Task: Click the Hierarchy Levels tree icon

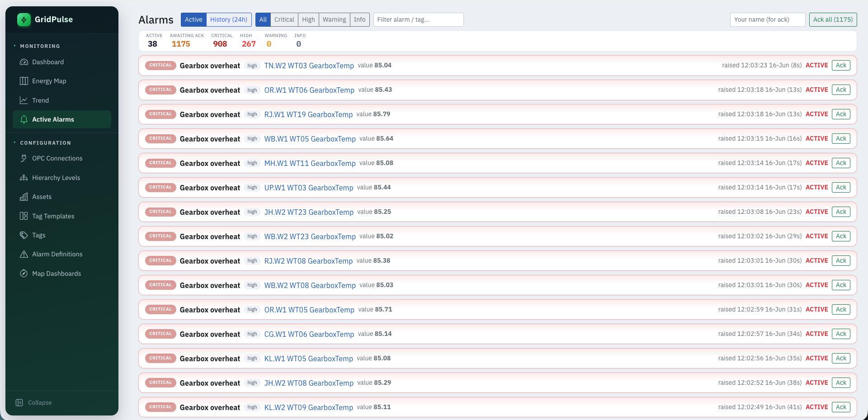Action: [x=24, y=178]
